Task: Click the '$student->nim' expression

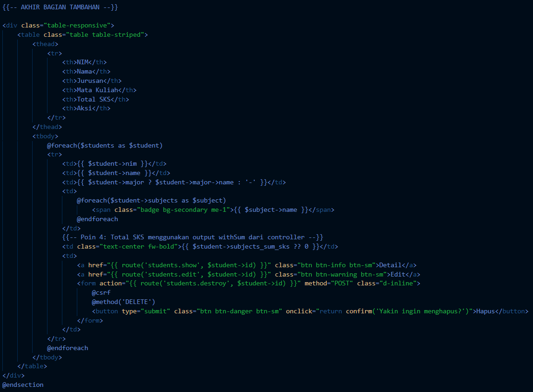Action: pyautogui.click(x=113, y=164)
